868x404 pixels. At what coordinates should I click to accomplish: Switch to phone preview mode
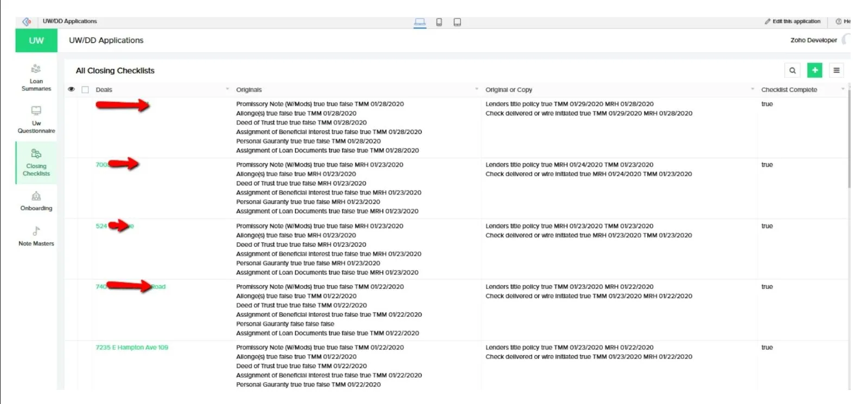tap(439, 22)
